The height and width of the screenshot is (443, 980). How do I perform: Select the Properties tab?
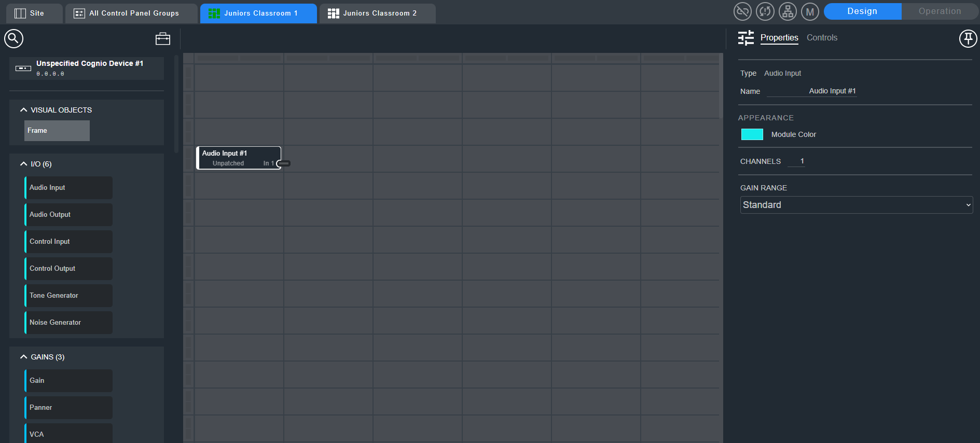click(x=779, y=38)
